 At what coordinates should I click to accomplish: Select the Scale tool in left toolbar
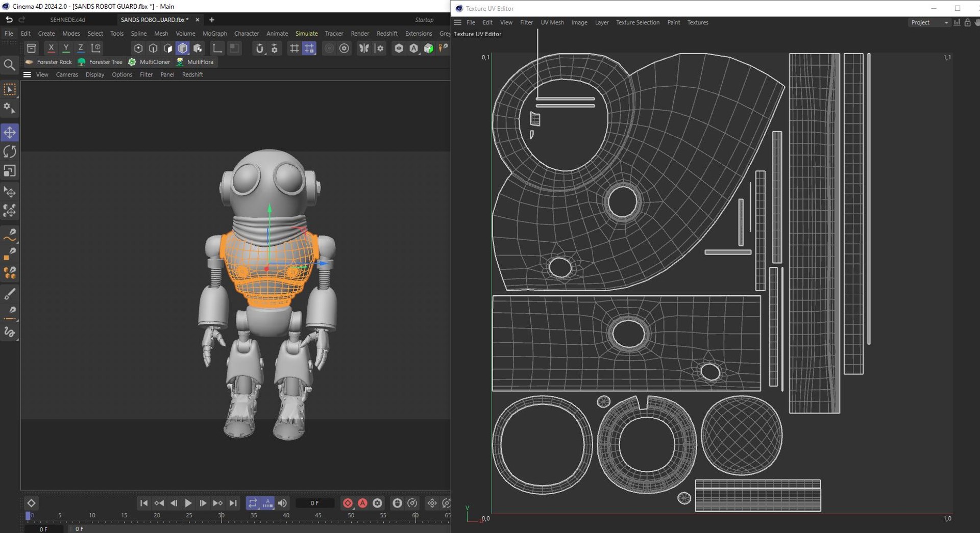10,171
